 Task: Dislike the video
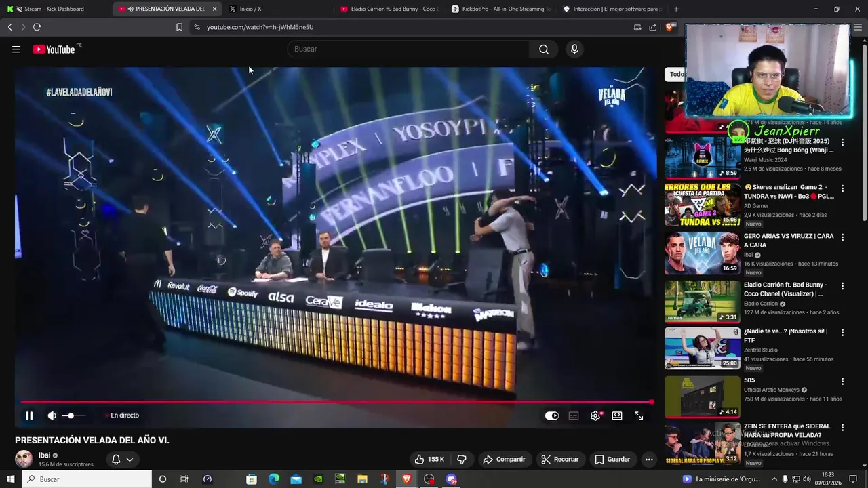462,460
